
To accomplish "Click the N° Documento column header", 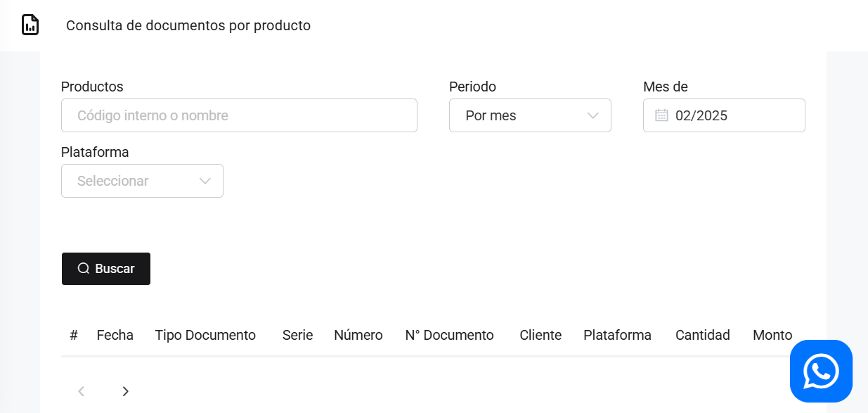I will click(x=450, y=335).
